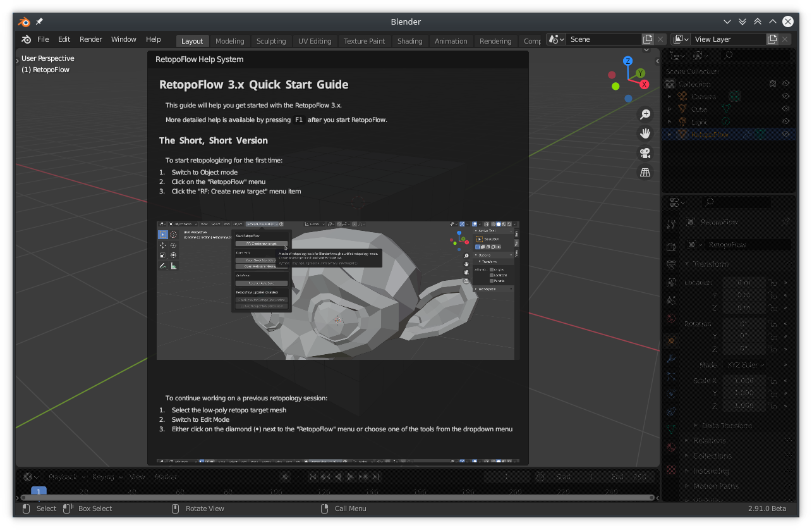Toggle the lock for Location X
Image resolution: width=812 pixels, height=530 pixels.
[x=773, y=283]
